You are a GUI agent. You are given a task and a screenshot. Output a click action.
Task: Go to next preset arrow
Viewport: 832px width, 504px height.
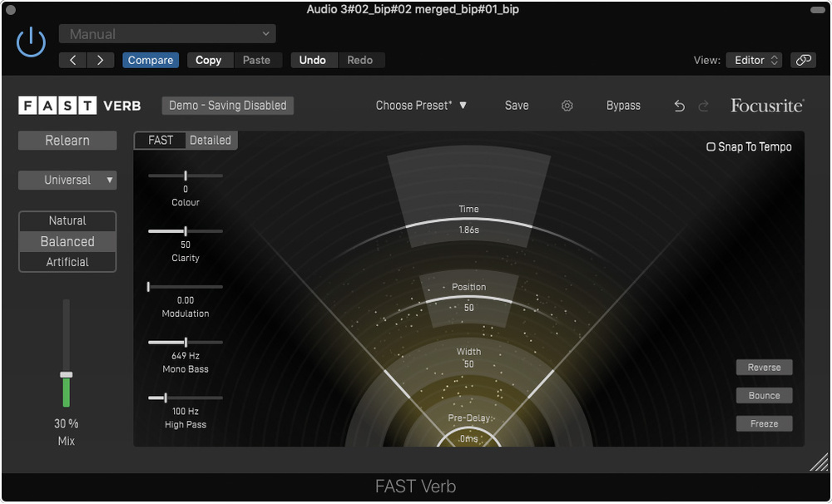click(x=101, y=60)
